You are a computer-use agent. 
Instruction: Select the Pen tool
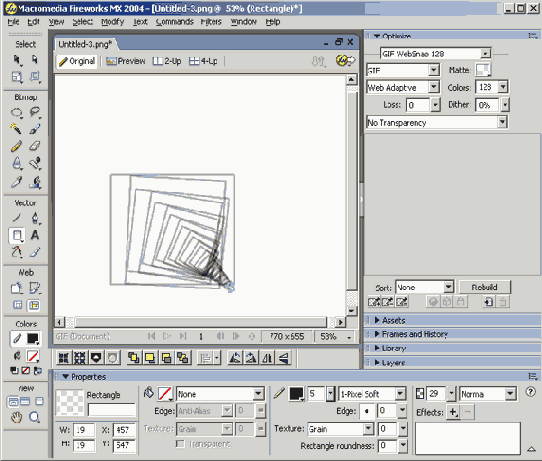(35, 218)
